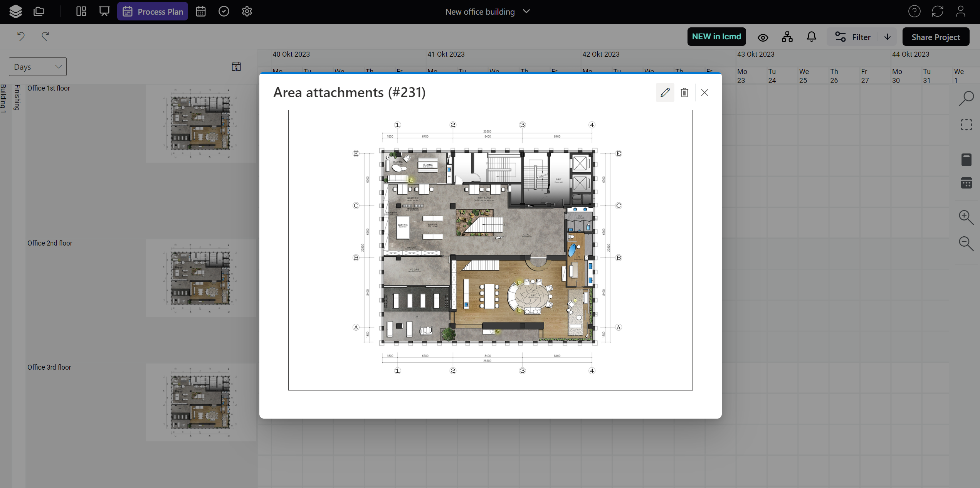Viewport: 980px width, 488px height.
Task: Open the hierarchy structure icon
Action: (787, 37)
